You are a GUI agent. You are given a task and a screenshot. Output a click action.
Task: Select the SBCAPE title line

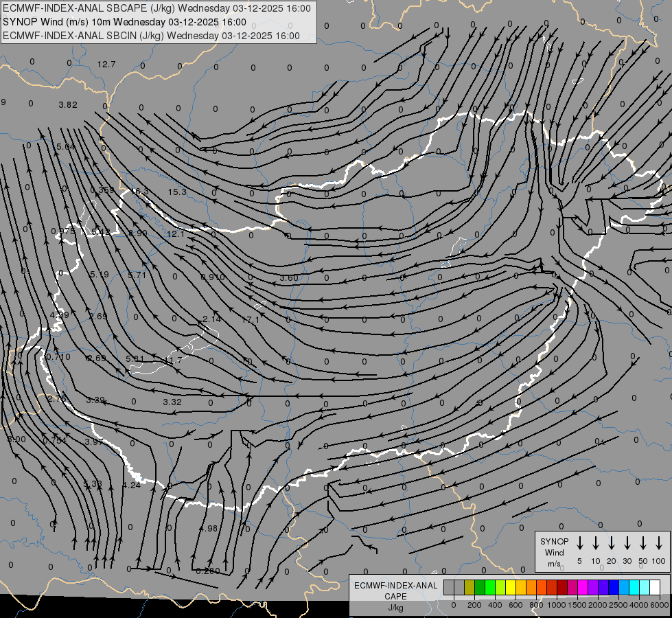pos(157,8)
